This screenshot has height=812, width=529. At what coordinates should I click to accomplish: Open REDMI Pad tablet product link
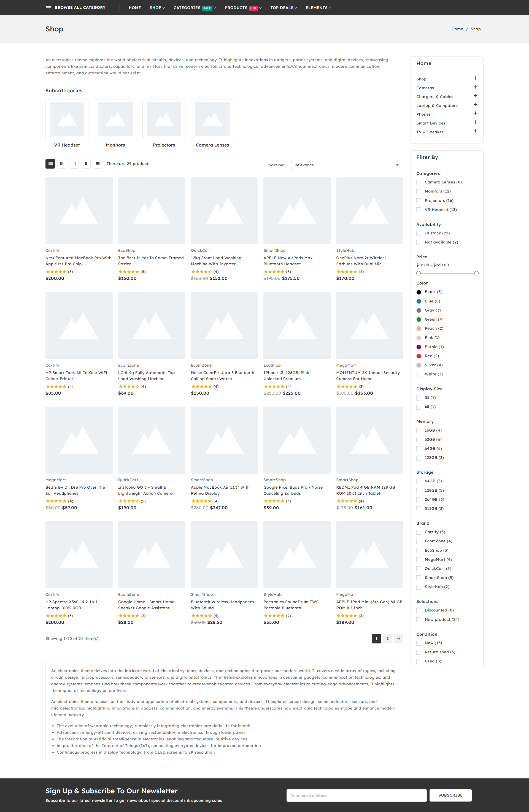click(366, 490)
